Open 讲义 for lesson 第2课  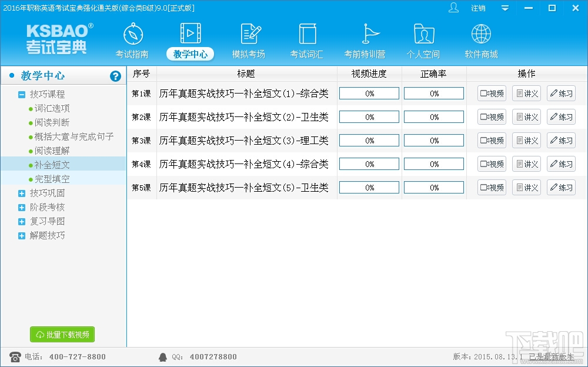click(x=526, y=117)
